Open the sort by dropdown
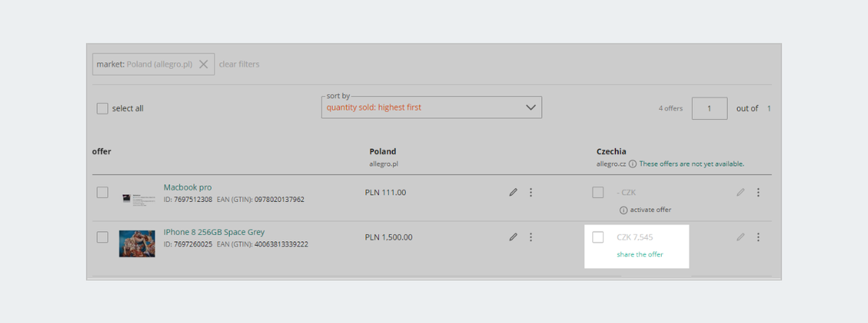The height and width of the screenshot is (323, 868). coord(432,107)
